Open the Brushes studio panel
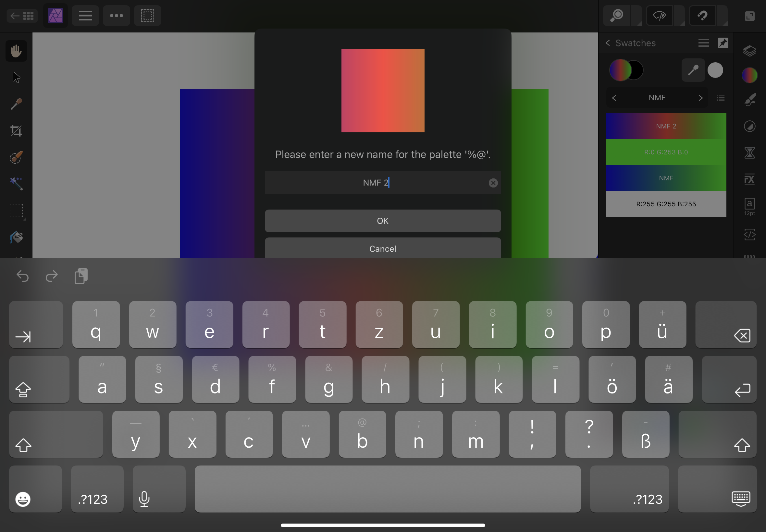 point(750,99)
